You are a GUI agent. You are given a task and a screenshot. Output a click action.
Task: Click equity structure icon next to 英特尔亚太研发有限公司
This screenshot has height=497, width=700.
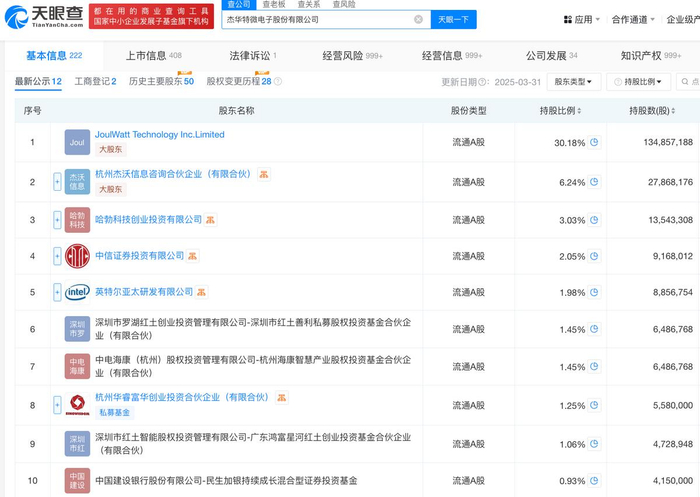202,292
